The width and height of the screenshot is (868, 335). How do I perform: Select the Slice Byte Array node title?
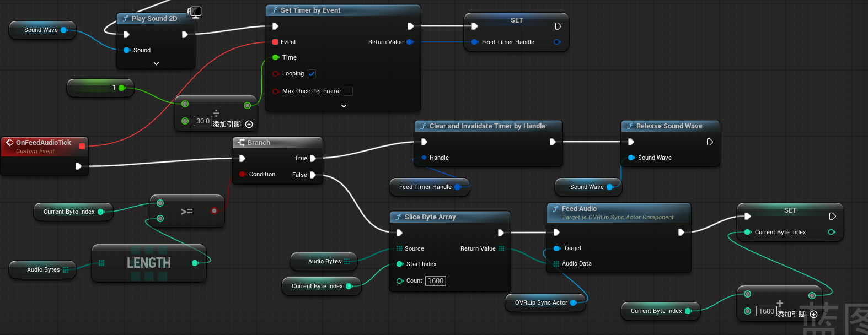point(430,217)
